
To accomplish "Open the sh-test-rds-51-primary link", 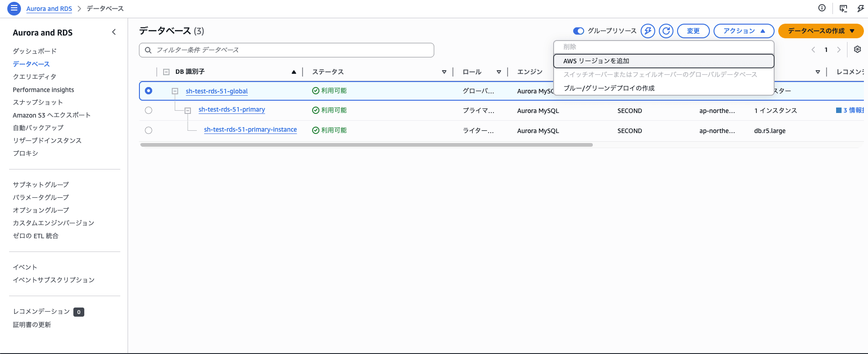I will point(231,109).
